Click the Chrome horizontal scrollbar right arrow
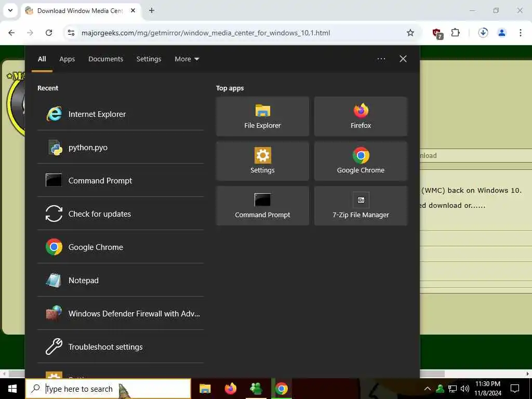 click(528, 374)
